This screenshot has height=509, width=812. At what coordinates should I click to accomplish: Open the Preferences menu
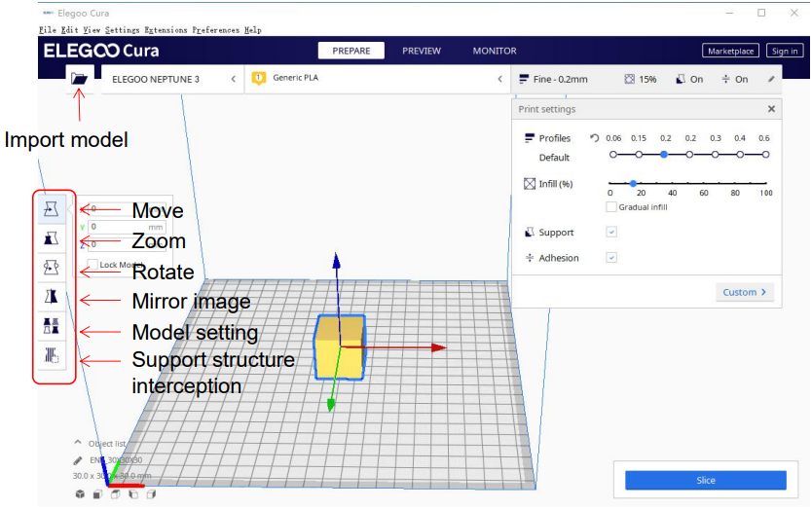click(x=216, y=30)
